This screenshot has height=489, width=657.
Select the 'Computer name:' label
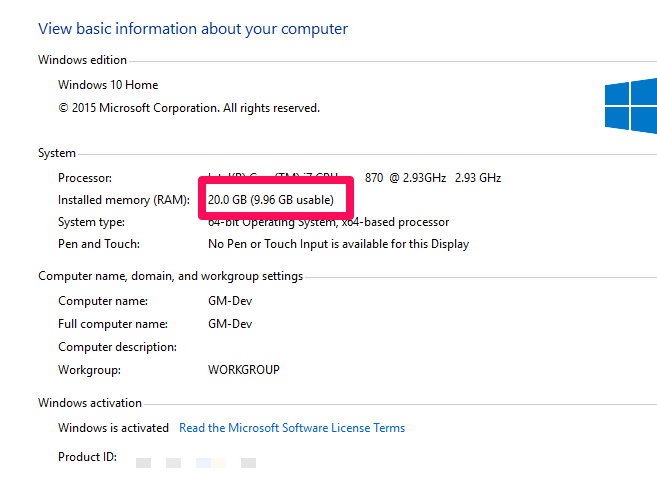103,301
